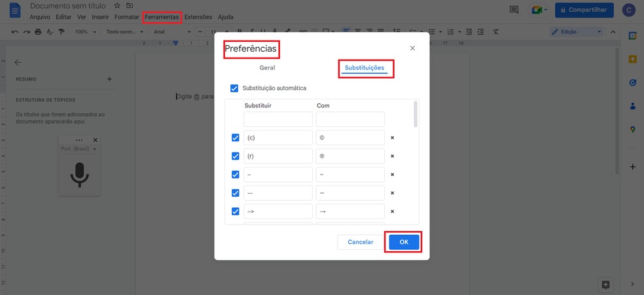Viewport: 644px width, 295px height.
Task: Click the Compartilhar button
Action: [x=584, y=10]
